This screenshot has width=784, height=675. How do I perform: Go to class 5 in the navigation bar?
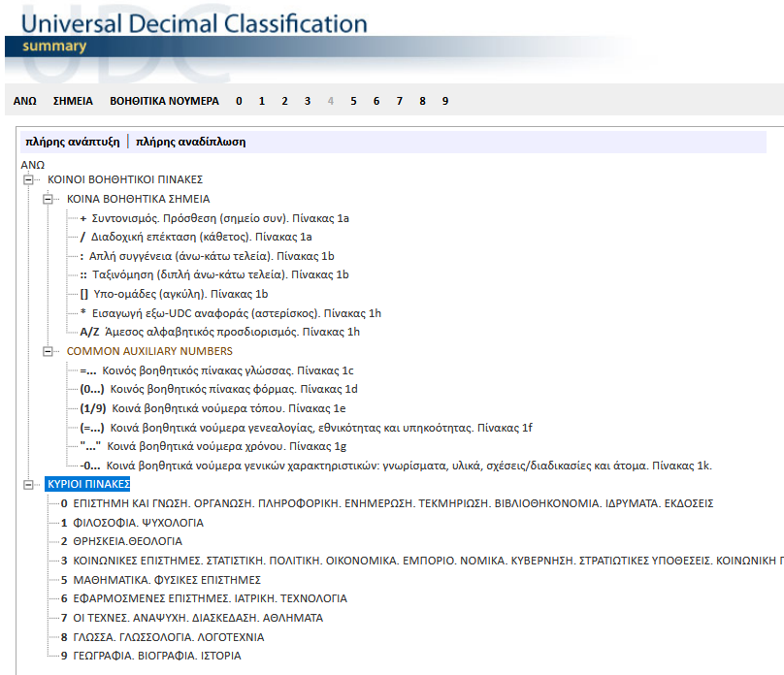353,101
